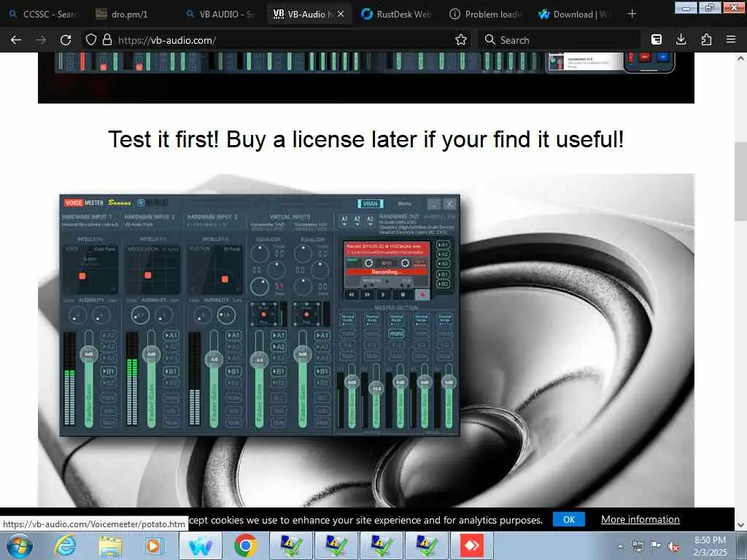Screen dimensions: 747x560
Task: Open Google Chrome from the taskbar
Action: pyautogui.click(x=245, y=545)
